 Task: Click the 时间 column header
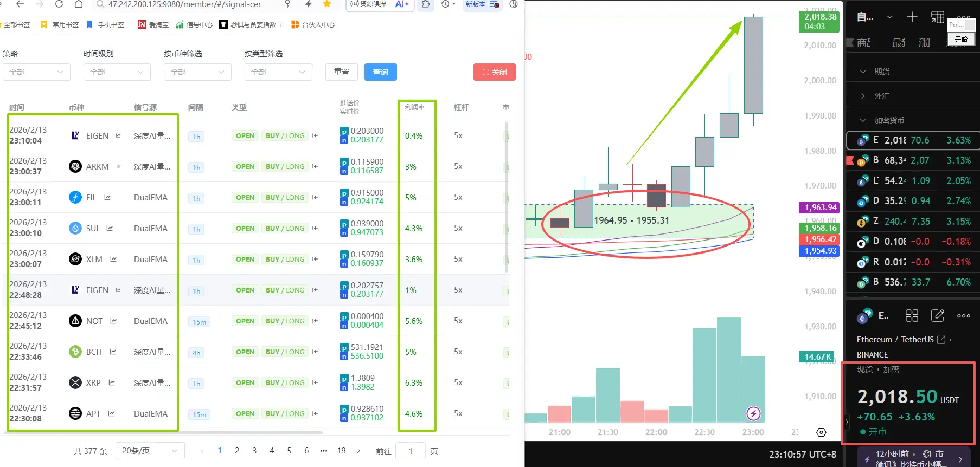[17, 107]
